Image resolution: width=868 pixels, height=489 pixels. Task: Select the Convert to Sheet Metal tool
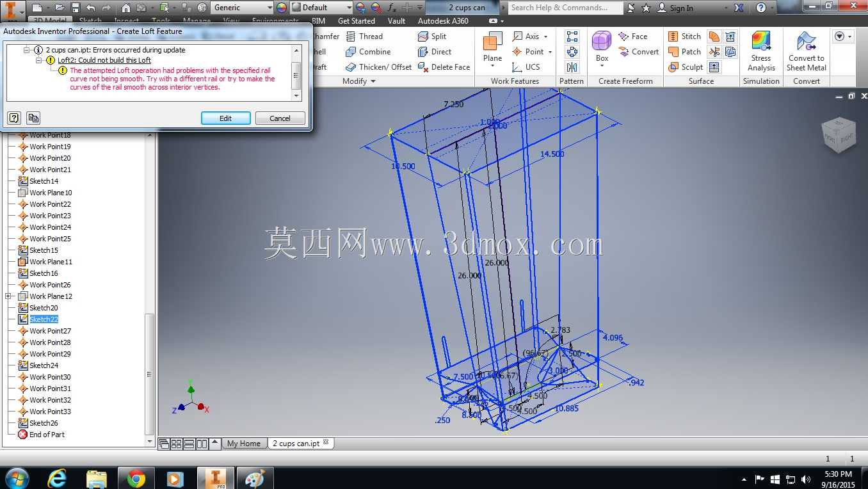pos(806,51)
